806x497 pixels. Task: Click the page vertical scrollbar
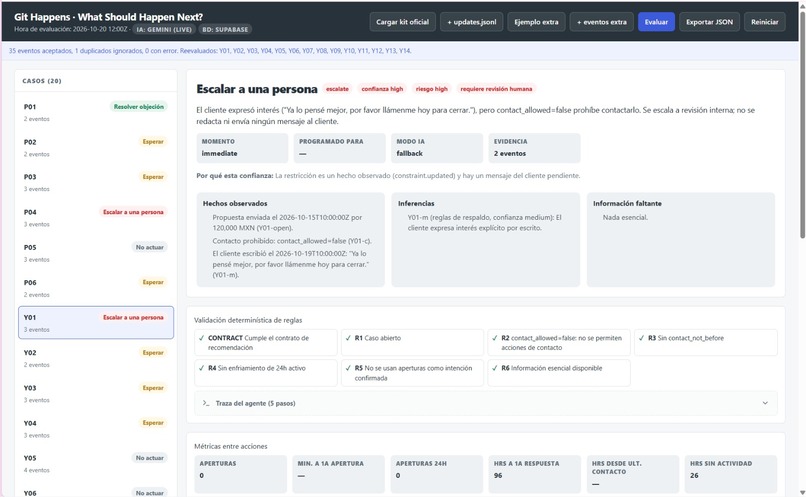pyautogui.click(x=802, y=123)
